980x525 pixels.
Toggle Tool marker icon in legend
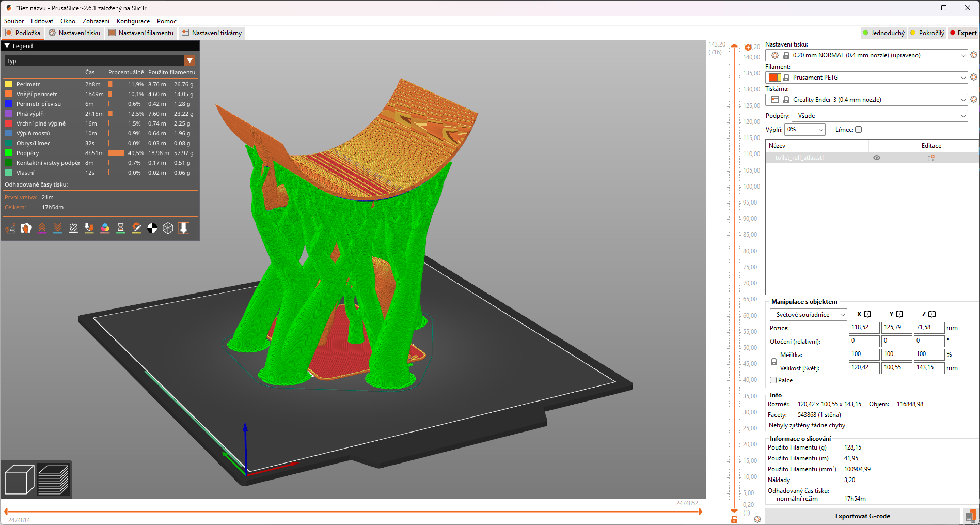coord(184,228)
